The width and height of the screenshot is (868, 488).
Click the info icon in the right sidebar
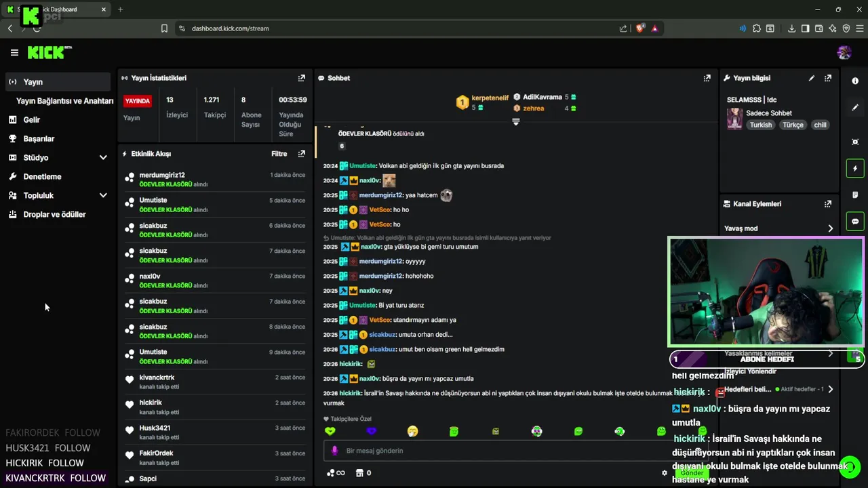click(855, 81)
